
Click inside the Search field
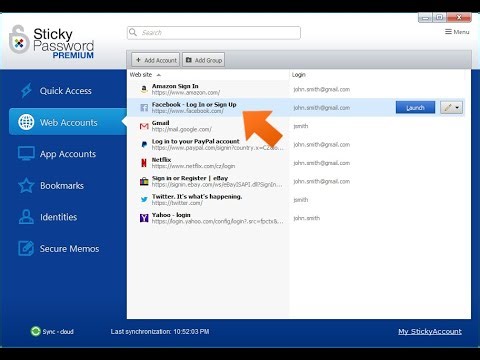pyautogui.click(x=214, y=33)
